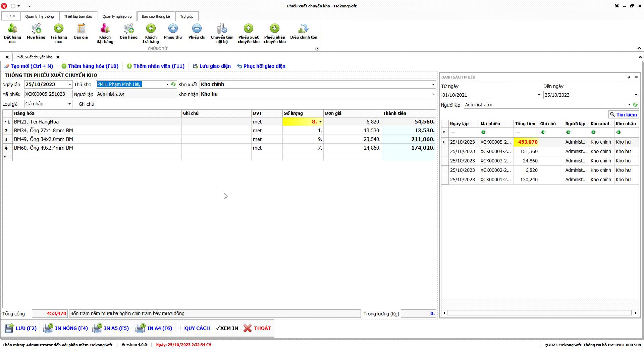Uncheck the XEM IN checkbox
Viewport: 644px width, 349px height.
point(218,328)
